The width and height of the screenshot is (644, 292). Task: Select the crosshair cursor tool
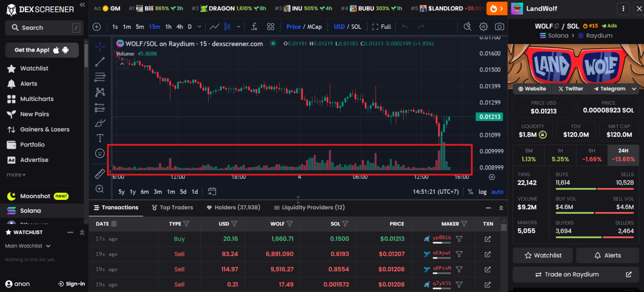click(x=100, y=46)
